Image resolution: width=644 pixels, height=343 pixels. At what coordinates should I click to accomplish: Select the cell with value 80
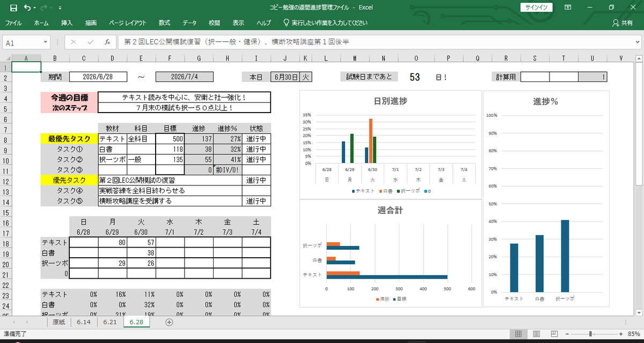pos(112,242)
